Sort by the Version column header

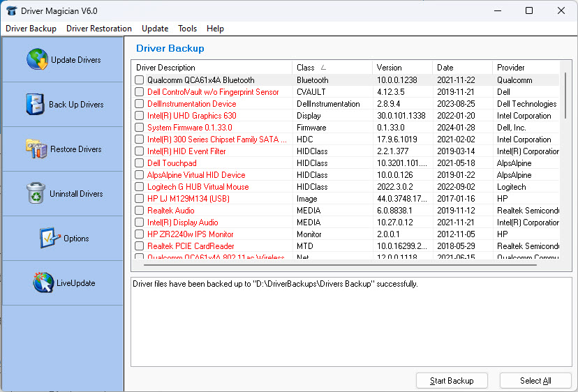(x=402, y=68)
